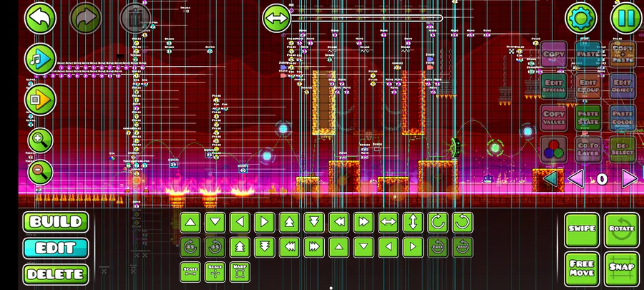This screenshot has height=290, width=644.
Task: Rotate object counter-clockwise
Action: click(x=462, y=223)
